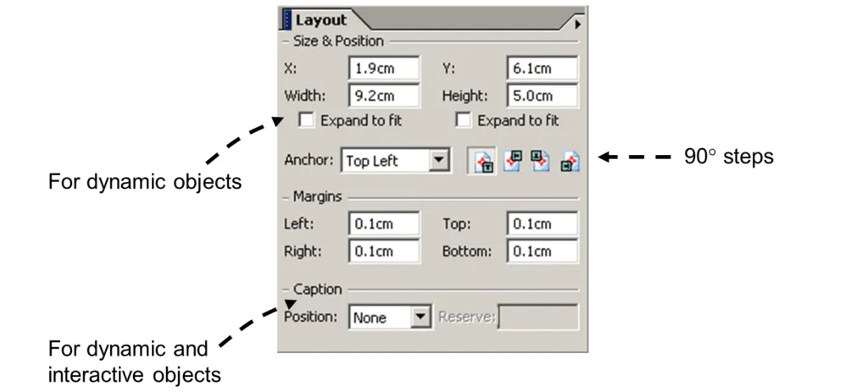Click the Width field showing 9.2cm
868x392 pixels.
384,95
